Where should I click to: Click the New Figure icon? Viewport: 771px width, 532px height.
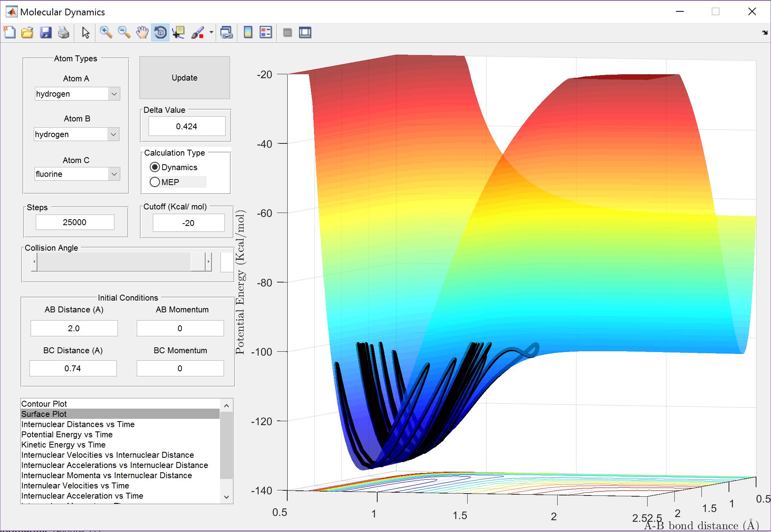pos(9,33)
